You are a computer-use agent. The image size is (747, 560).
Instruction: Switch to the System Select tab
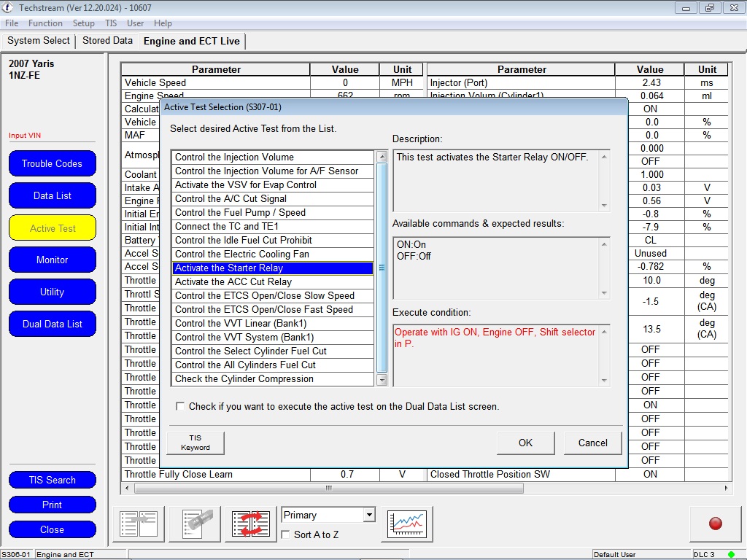pyautogui.click(x=38, y=41)
